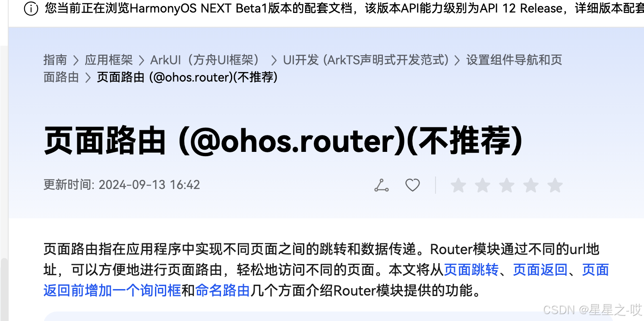The width and height of the screenshot is (644, 321).
Task: Click the CSDN @星星之-哎 watermark
Action: [593, 309]
